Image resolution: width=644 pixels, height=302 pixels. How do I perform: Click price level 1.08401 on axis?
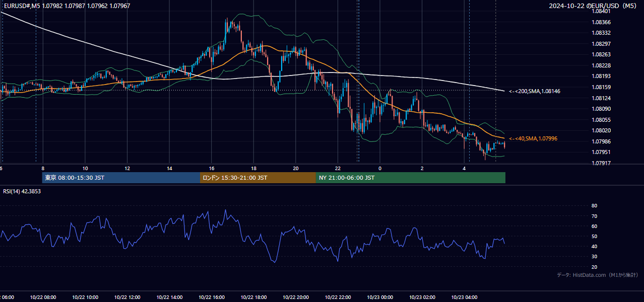(602, 11)
